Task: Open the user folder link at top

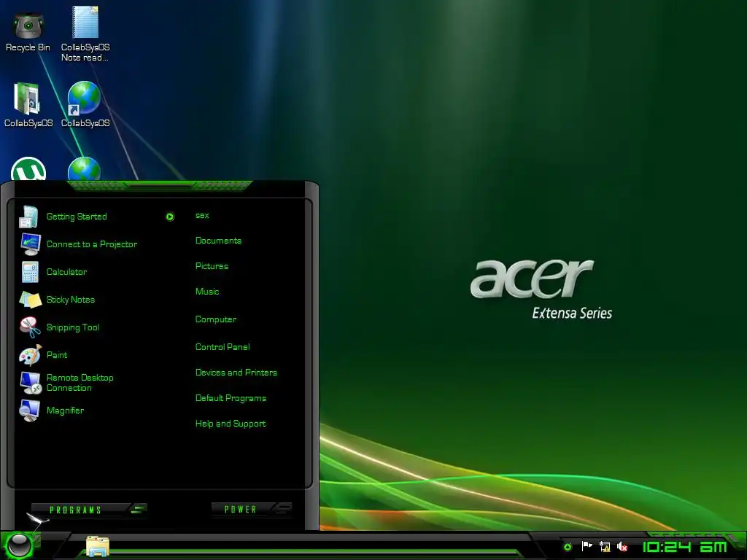Action: pos(202,215)
